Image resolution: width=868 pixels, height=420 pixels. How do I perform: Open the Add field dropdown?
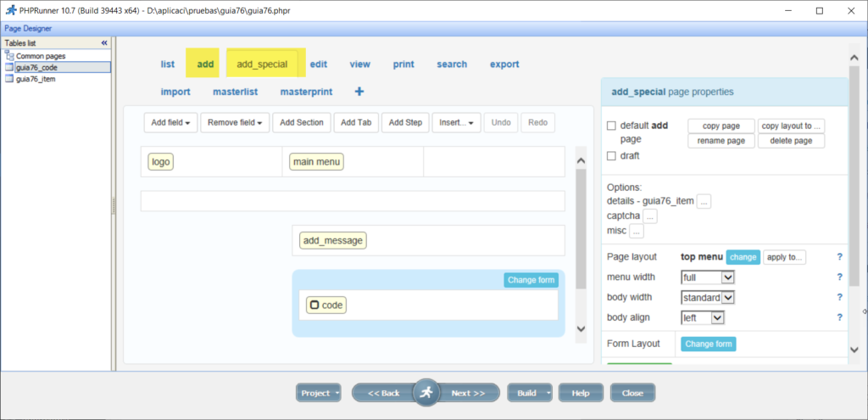pos(170,122)
